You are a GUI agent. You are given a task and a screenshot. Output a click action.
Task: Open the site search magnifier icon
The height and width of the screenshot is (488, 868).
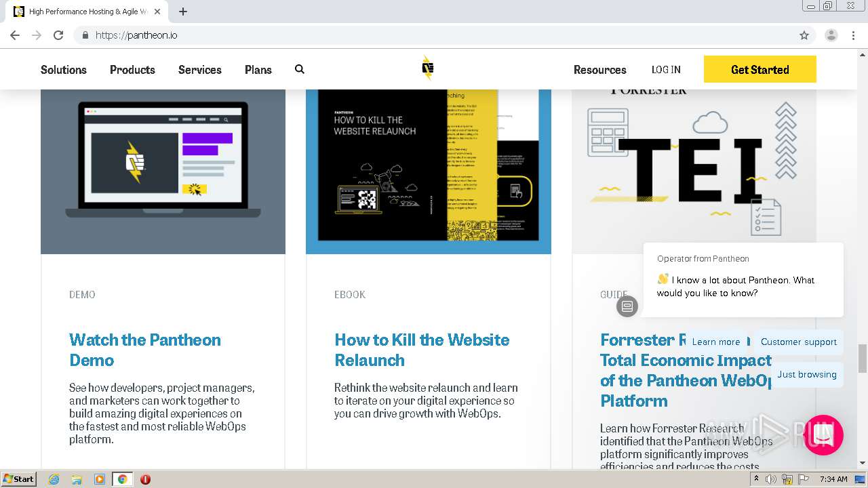[300, 69]
